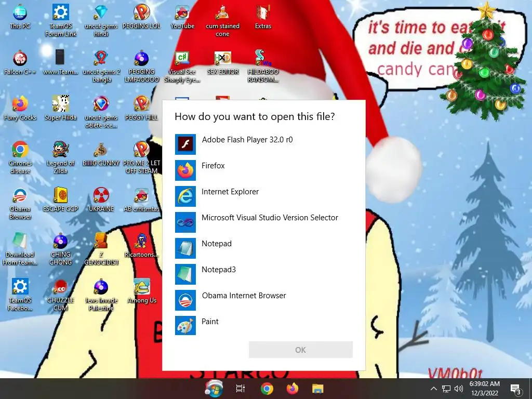The height and width of the screenshot is (399, 532).
Task: Launch Chrome from the taskbar
Action: [267, 389]
